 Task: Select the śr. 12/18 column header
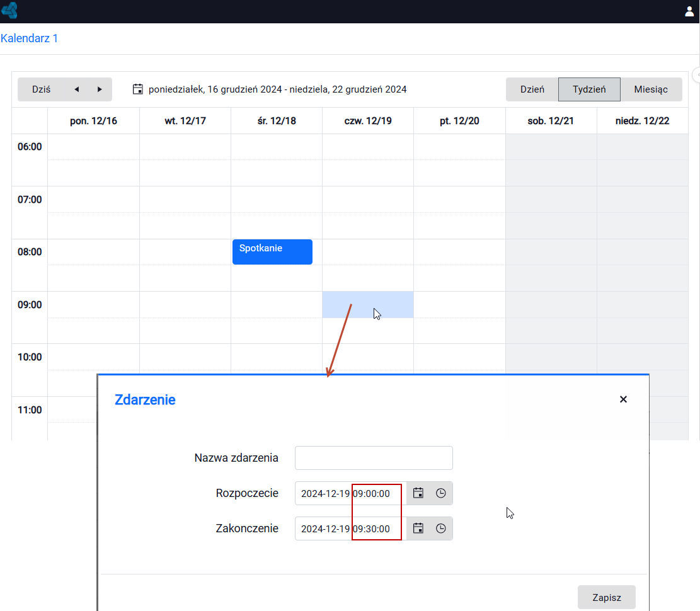(x=277, y=121)
